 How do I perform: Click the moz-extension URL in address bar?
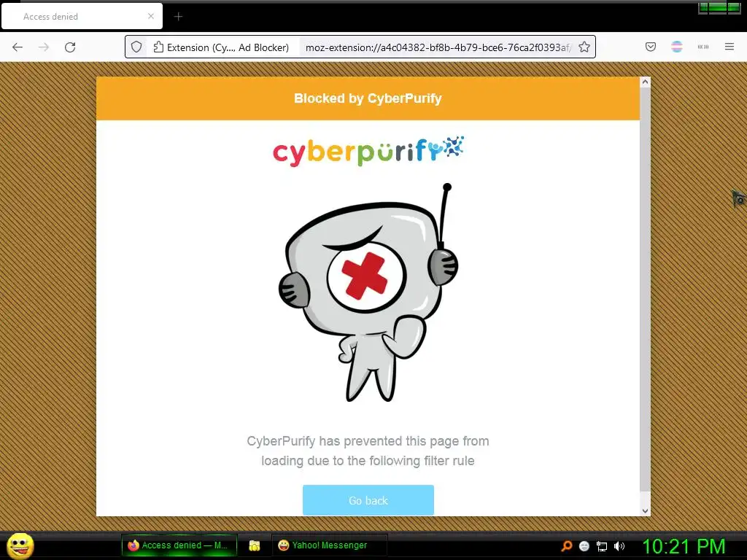(438, 47)
